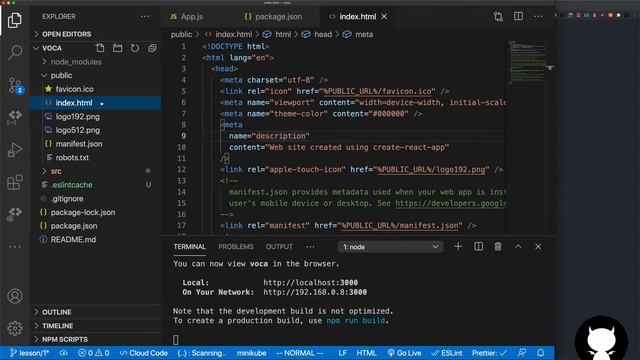Open robots.txt in the explorer
Image resolution: width=640 pixels, height=360 pixels.
96,158
